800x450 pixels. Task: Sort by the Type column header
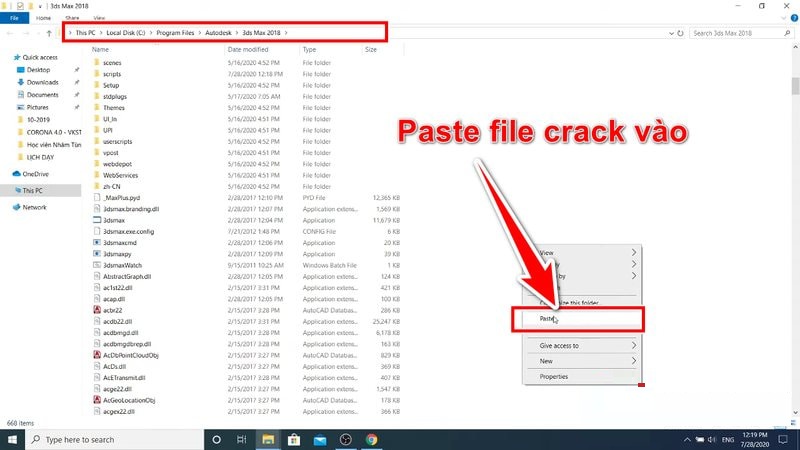(309, 49)
